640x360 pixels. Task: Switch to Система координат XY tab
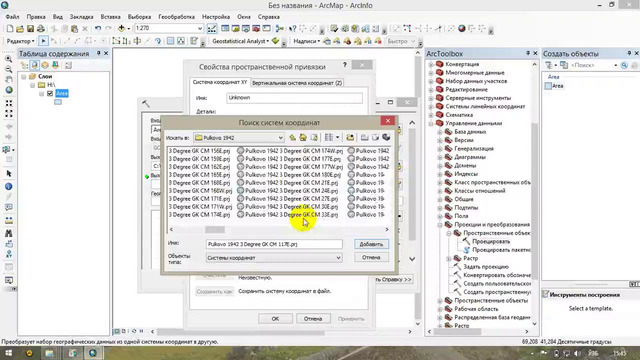220,82
